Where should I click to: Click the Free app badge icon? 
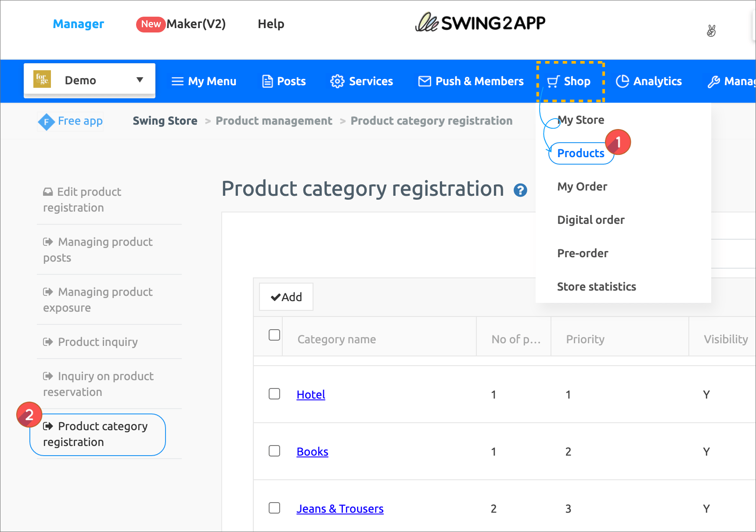point(46,122)
